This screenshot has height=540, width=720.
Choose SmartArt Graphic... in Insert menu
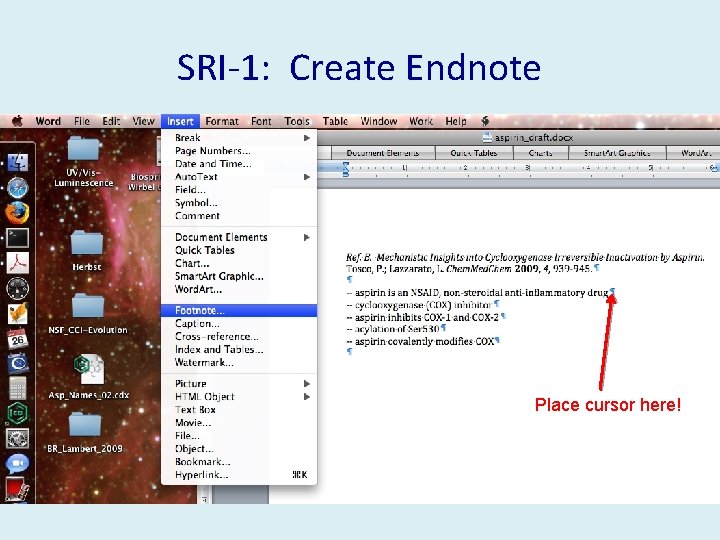(239, 276)
